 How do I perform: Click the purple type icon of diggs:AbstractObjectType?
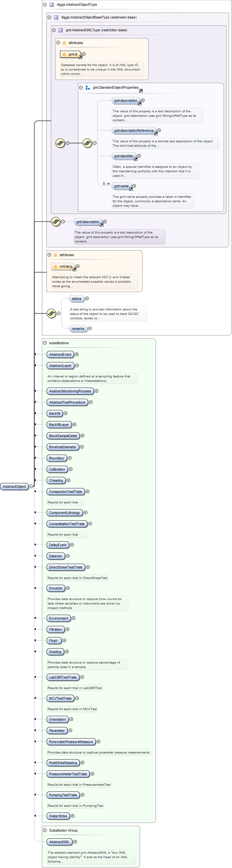52,5
